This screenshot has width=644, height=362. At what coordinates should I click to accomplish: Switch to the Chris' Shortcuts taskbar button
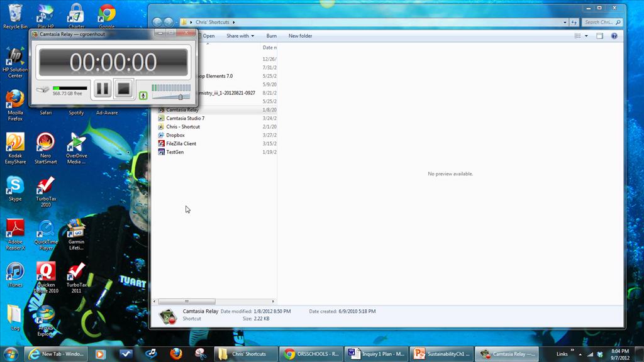pyautogui.click(x=246, y=354)
